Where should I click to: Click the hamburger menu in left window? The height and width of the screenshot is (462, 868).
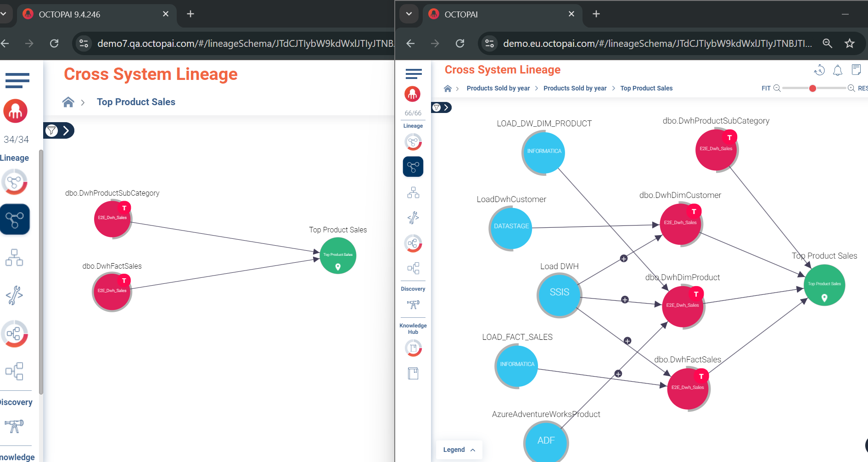(17, 80)
